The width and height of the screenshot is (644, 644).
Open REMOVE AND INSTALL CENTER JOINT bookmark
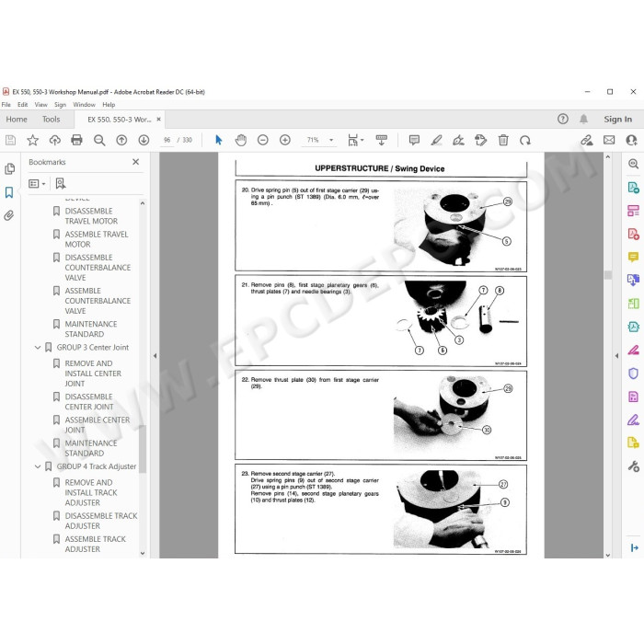coord(93,374)
